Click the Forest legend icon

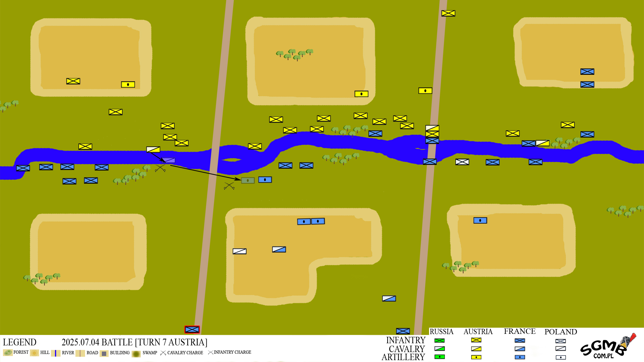(x=8, y=353)
